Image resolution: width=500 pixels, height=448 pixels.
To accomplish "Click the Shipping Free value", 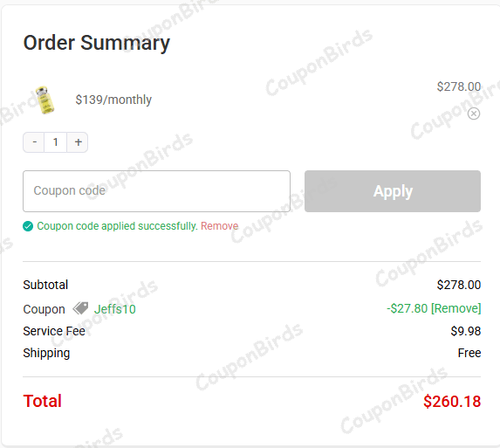I will tap(469, 353).
